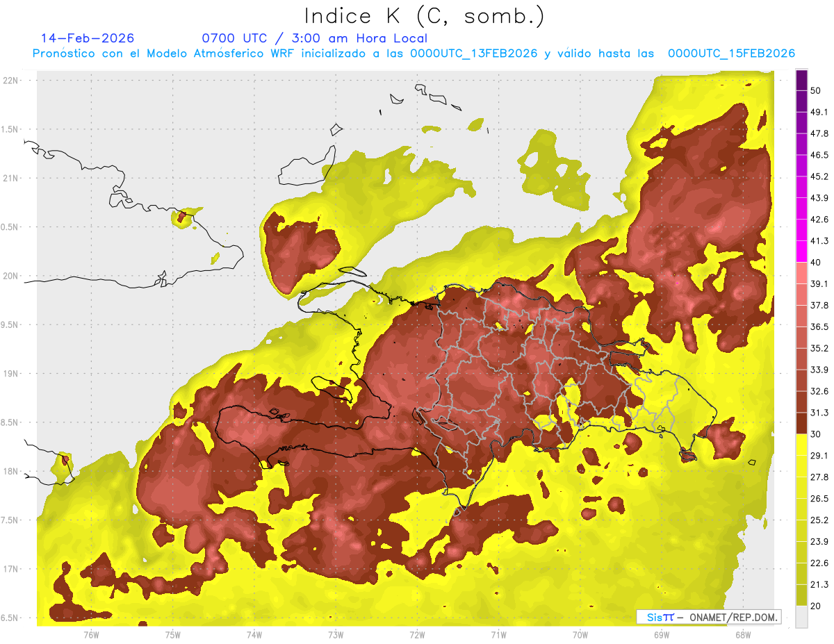
Task: Click the "35.2" color scale value
Action: pos(819,348)
